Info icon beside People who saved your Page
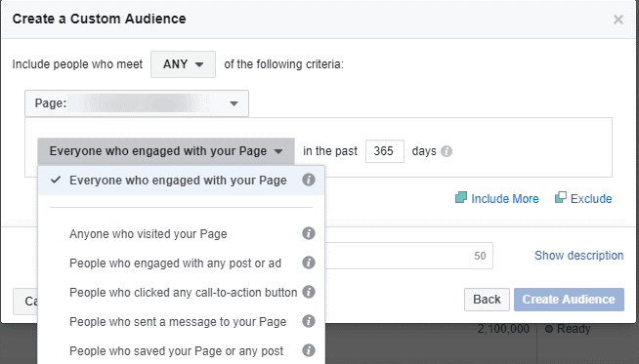 click(309, 350)
